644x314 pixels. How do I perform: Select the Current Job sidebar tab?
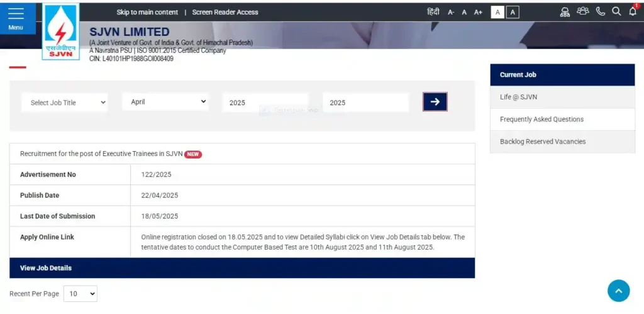(562, 75)
